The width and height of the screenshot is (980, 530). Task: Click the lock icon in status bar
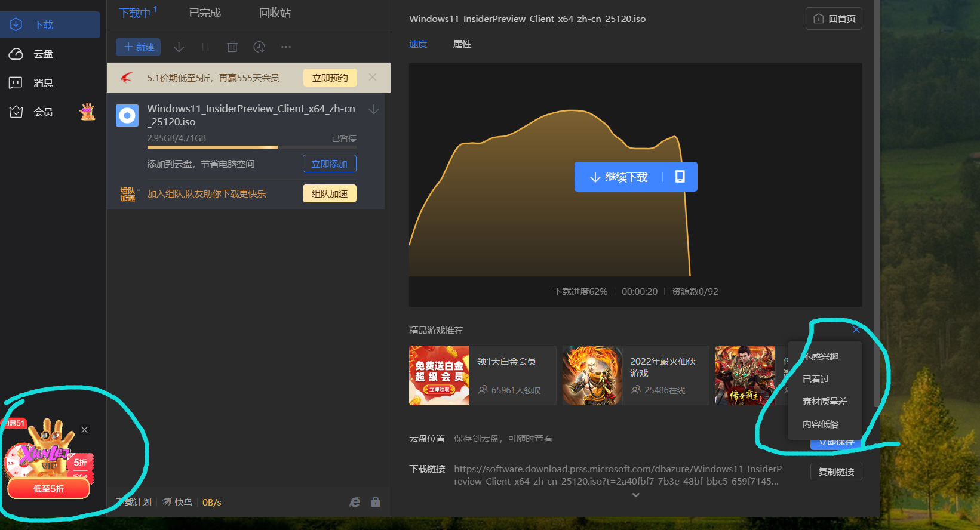click(x=376, y=502)
